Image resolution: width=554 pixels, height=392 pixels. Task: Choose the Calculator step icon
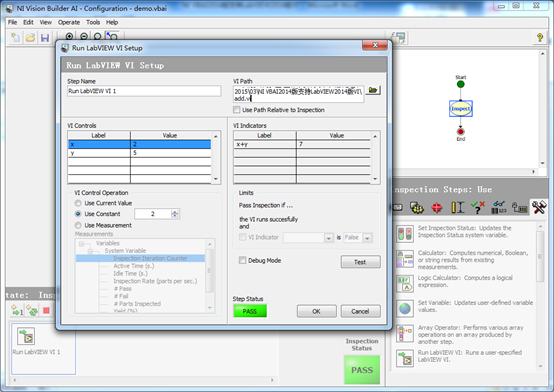(405, 258)
